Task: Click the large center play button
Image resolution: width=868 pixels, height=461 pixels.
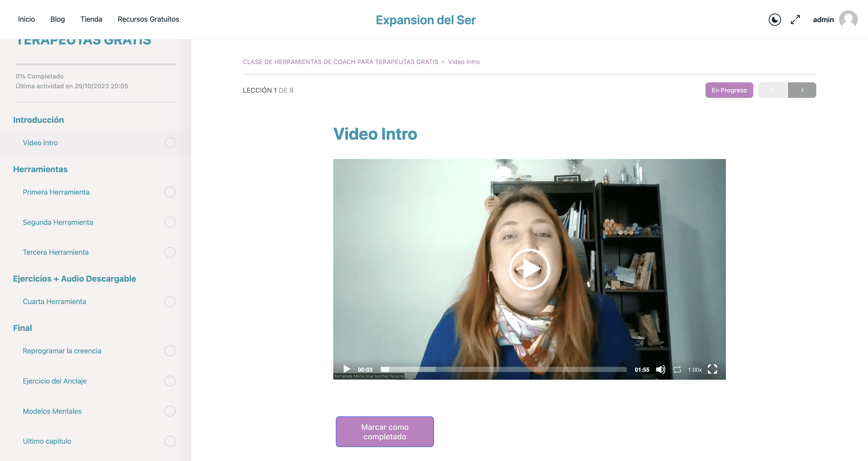Action: coord(529,269)
